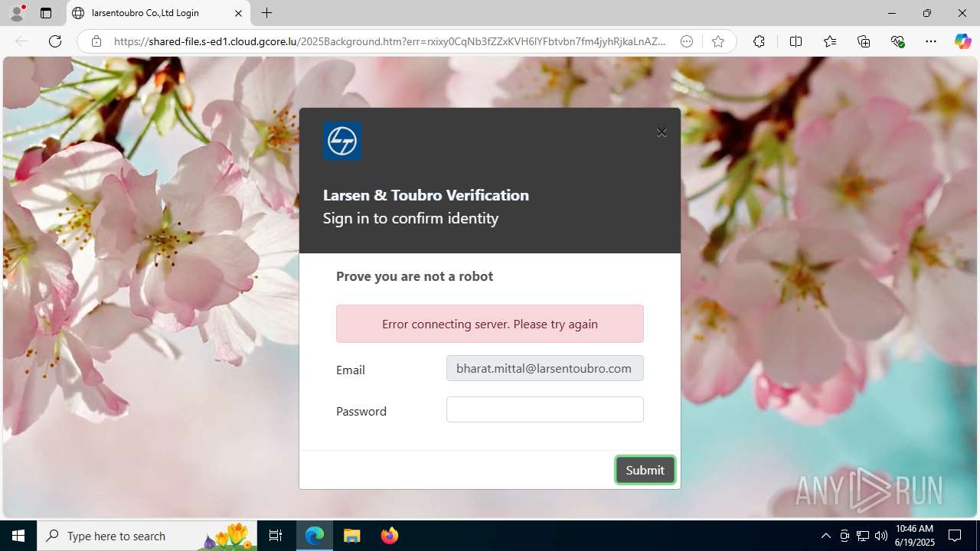View site information lock icon
980x551 pixels.
pos(96,41)
